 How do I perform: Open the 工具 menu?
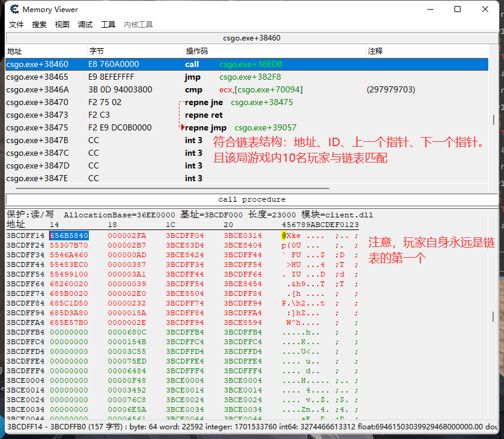point(108,25)
